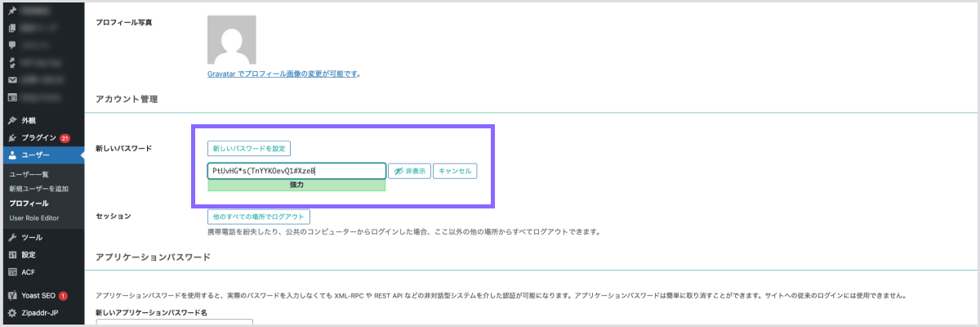Select プロフィール submenu item
Image resolution: width=980 pixels, height=327 pixels.
[x=29, y=203]
